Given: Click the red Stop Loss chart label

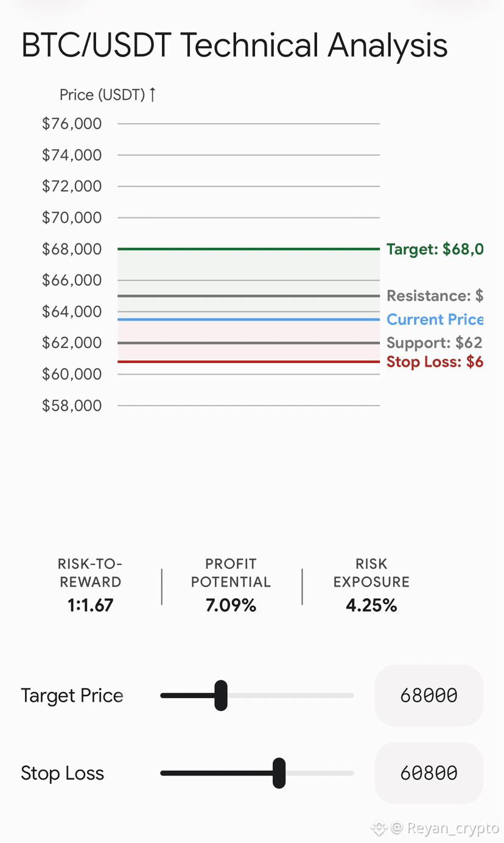Looking at the screenshot, I should 435,362.
